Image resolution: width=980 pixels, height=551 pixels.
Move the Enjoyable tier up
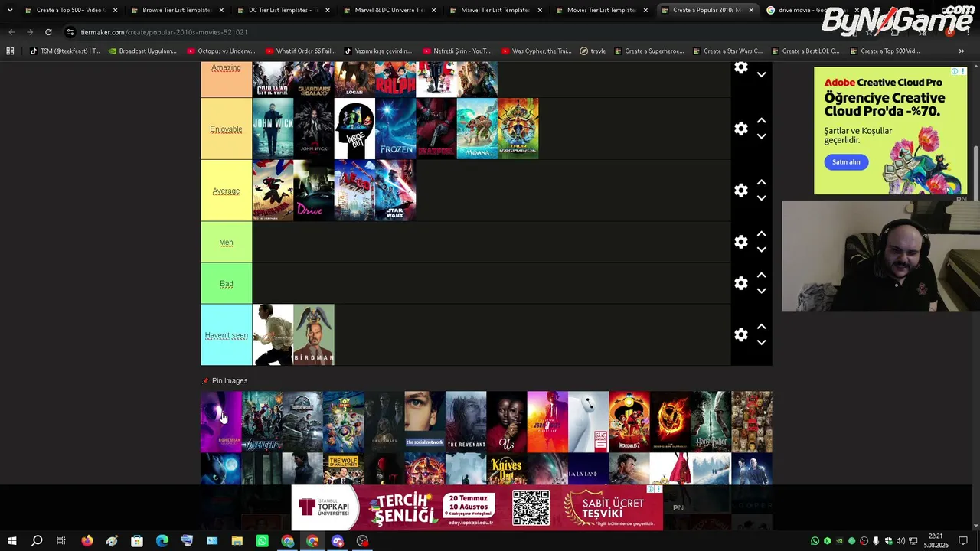point(761,121)
